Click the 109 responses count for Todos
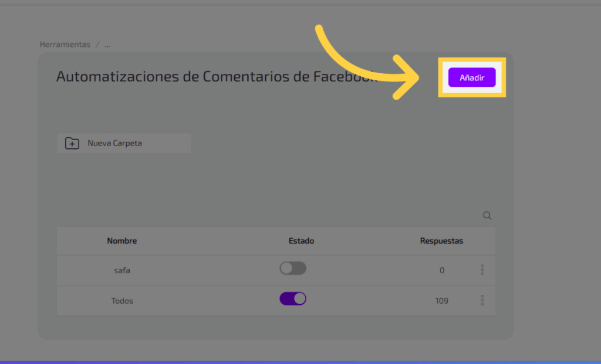 point(442,301)
